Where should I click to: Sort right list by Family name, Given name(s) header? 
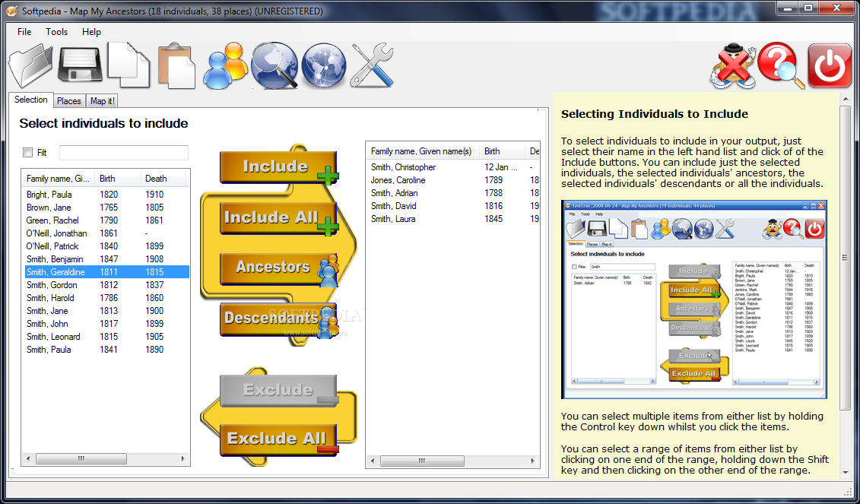coord(422,151)
